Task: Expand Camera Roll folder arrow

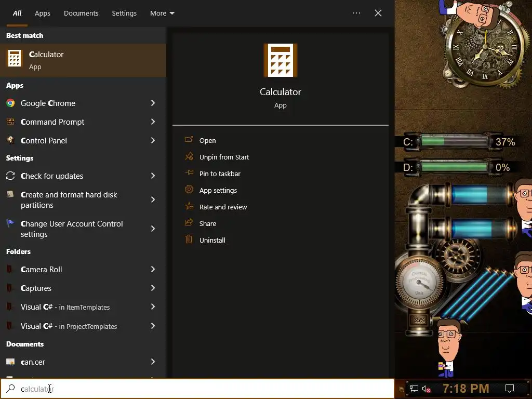Action: point(153,269)
